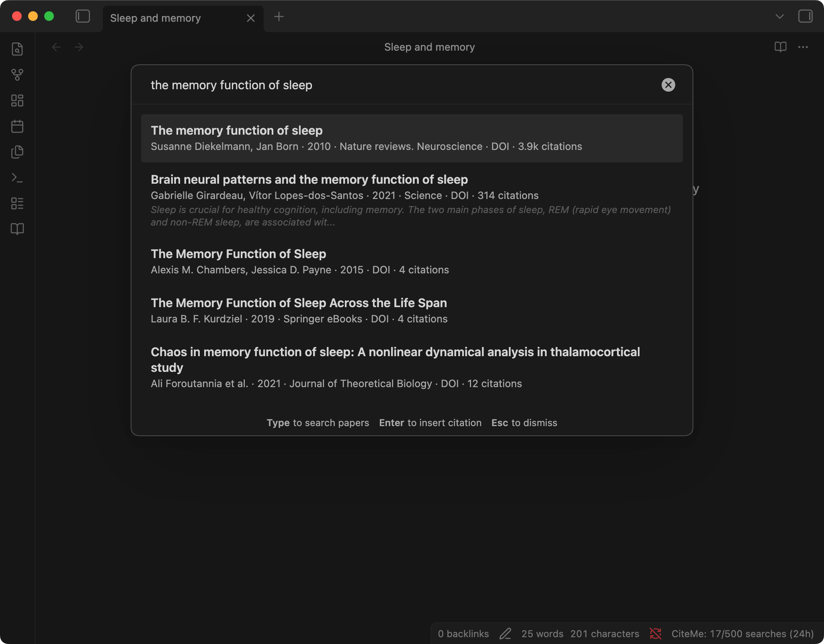Navigate back with the left arrow
The height and width of the screenshot is (644, 824).
pos(57,47)
